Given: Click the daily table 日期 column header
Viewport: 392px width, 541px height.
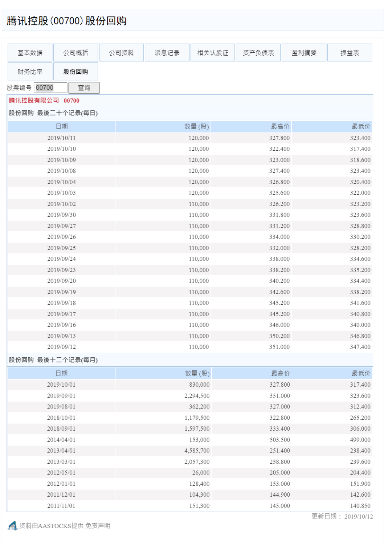Looking at the screenshot, I should click(x=62, y=126).
